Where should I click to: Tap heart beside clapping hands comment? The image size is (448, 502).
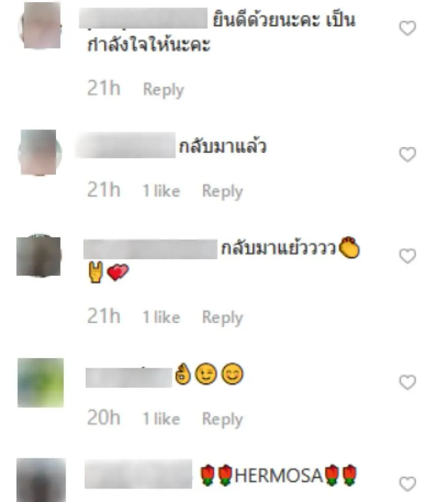click(x=407, y=256)
